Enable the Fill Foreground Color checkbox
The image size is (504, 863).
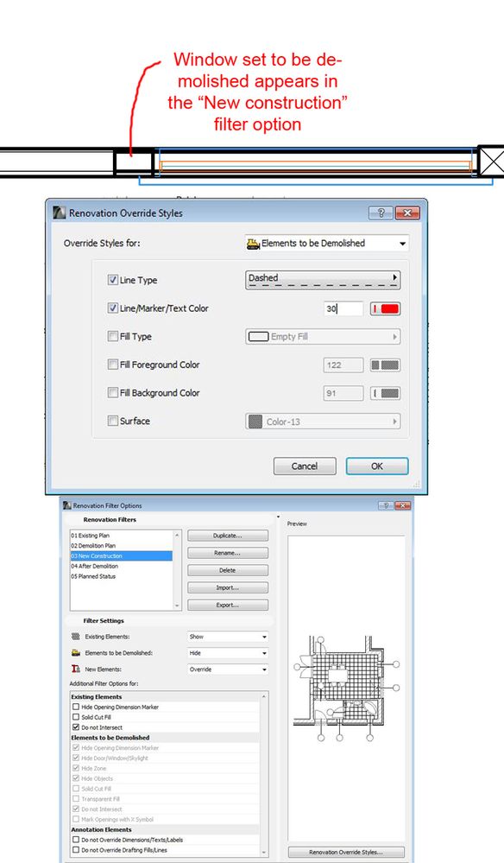pyautogui.click(x=113, y=365)
